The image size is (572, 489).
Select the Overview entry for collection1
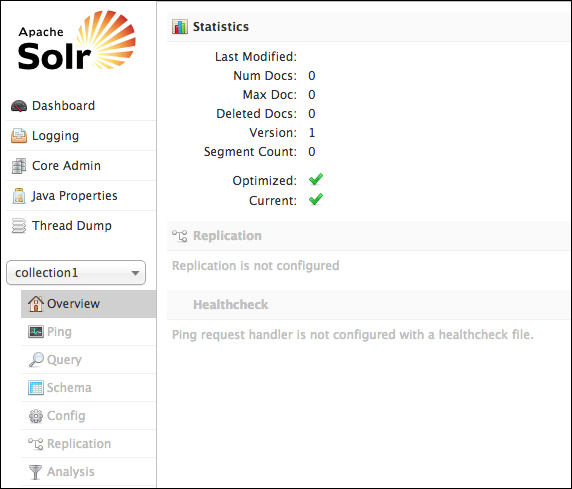pyautogui.click(x=89, y=304)
